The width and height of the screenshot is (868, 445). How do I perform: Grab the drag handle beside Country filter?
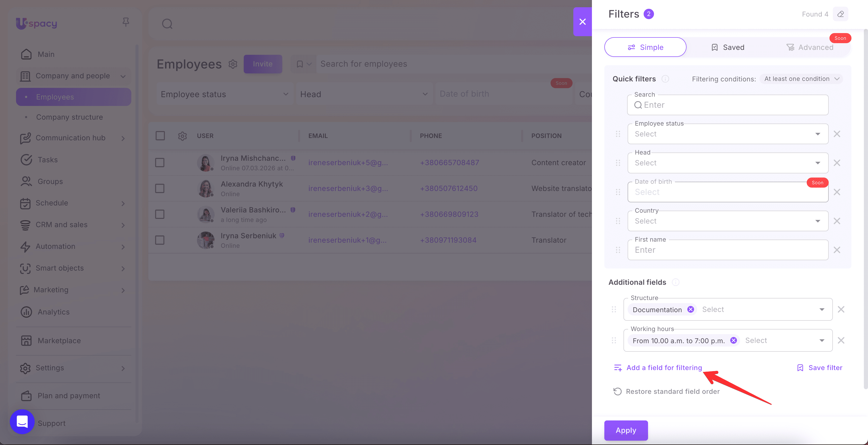tap(618, 221)
